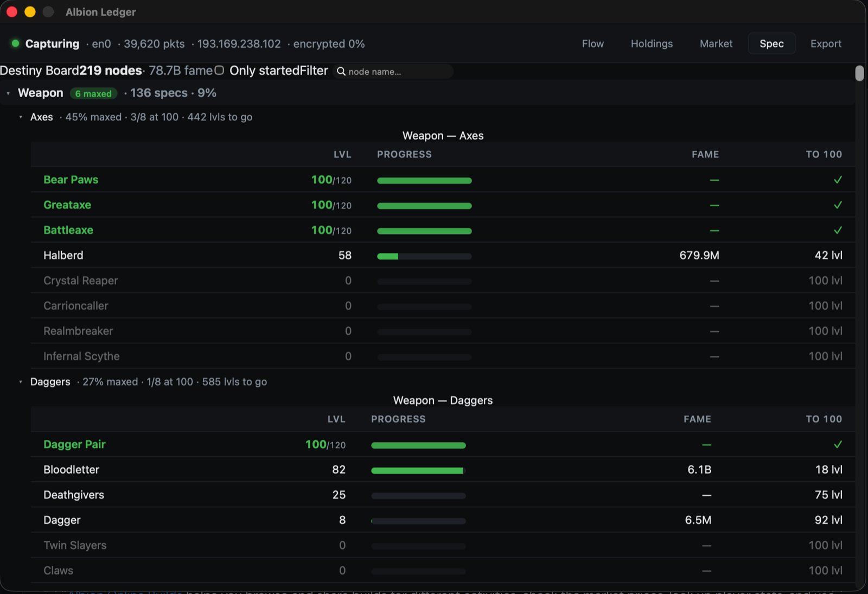
Task: Collapse the Weapon category
Action: [x=8, y=93]
